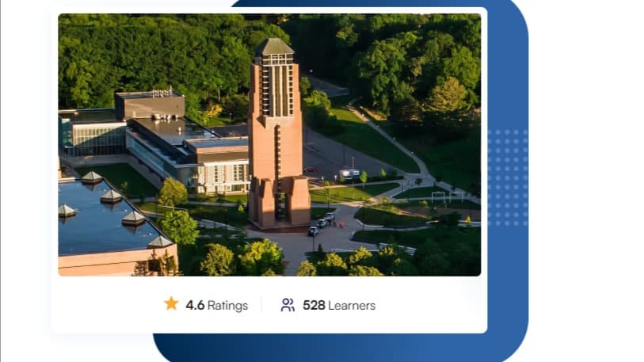Click the red car in parking lot
This screenshot has width=644, height=362.
(x=310, y=170)
